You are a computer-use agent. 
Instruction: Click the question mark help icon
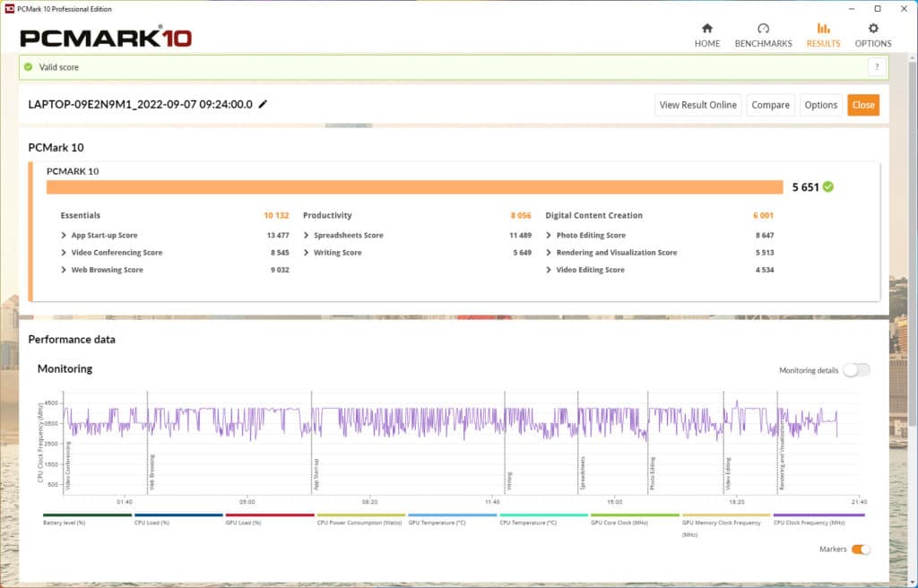coord(877,67)
